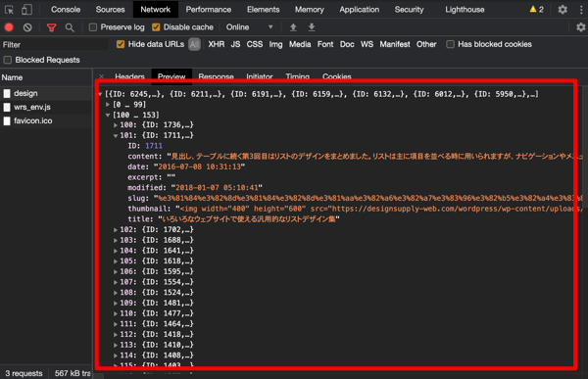
Task: Click the warnings count triangle icon
Action: [x=533, y=9]
